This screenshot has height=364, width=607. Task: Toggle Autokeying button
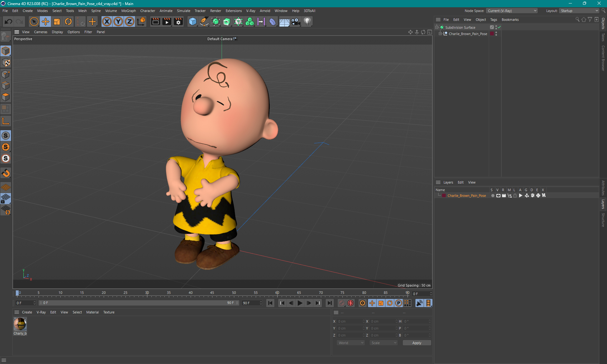[x=351, y=303]
